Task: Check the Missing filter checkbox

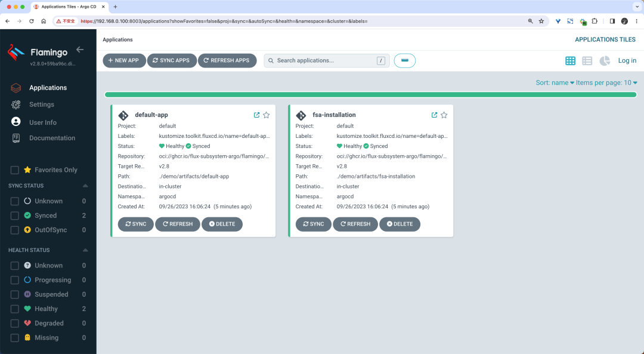Action: tap(15, 338)
